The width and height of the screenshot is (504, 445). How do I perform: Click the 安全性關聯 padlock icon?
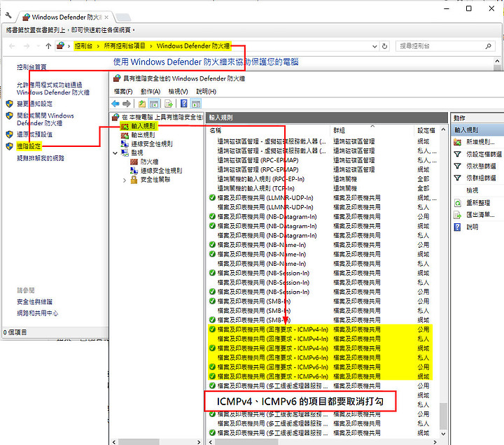click(x=134, y=180)
